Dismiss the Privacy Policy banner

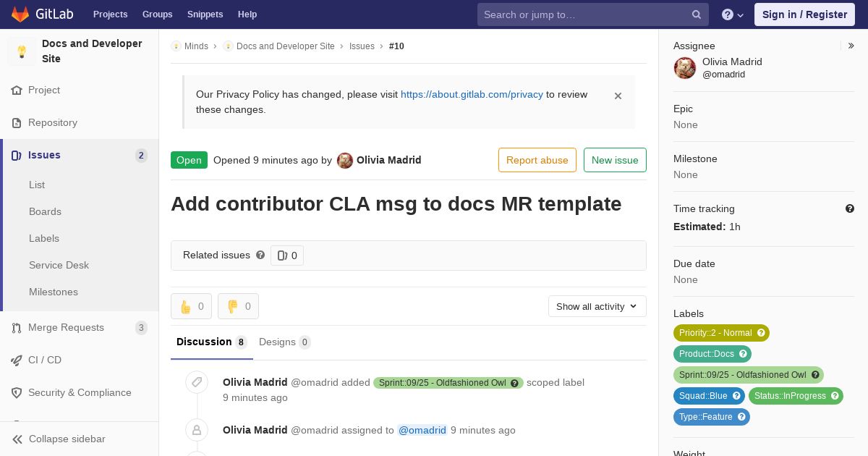click(618, 96)
